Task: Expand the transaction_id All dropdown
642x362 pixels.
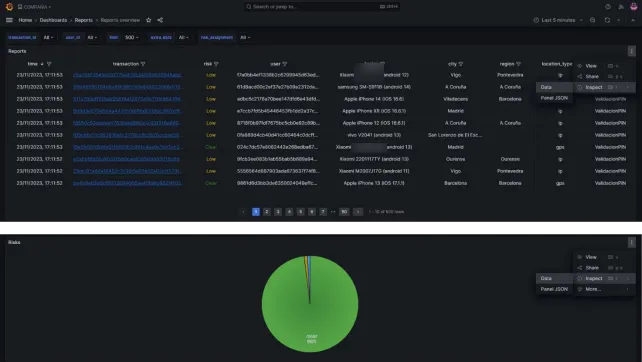Action: coord(48,37)
